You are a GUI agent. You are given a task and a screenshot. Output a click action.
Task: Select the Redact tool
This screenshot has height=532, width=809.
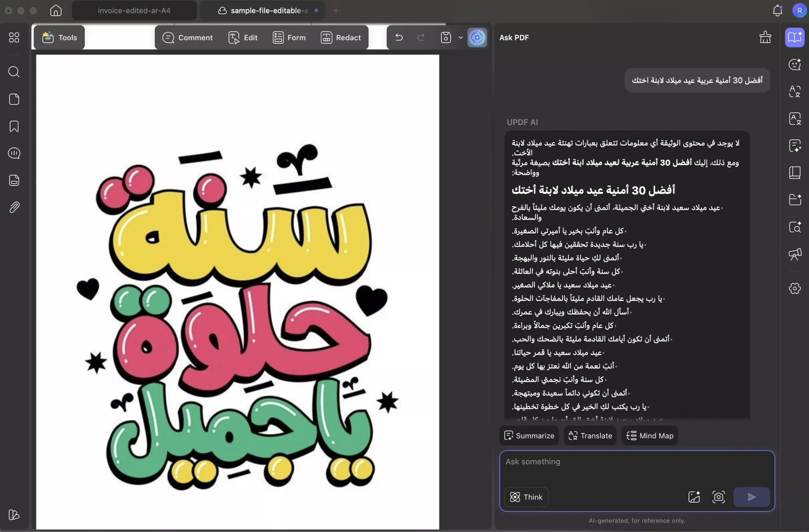pos(341,37)
